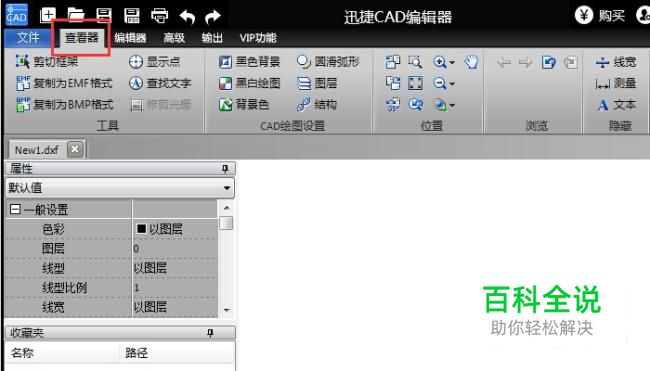Open the Zoom In dropdown arrow

[x=452, y=63]
